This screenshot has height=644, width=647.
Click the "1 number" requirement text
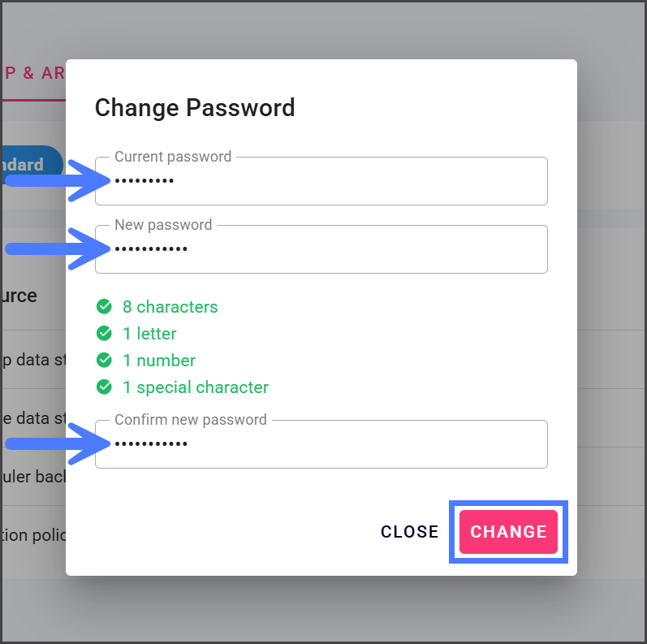[x=159, y=361]
